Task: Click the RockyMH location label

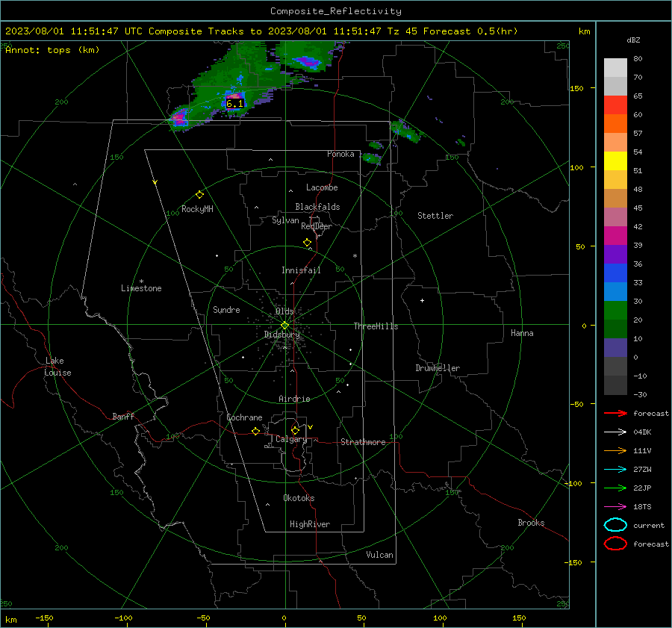Action: (x=197, y=209)
